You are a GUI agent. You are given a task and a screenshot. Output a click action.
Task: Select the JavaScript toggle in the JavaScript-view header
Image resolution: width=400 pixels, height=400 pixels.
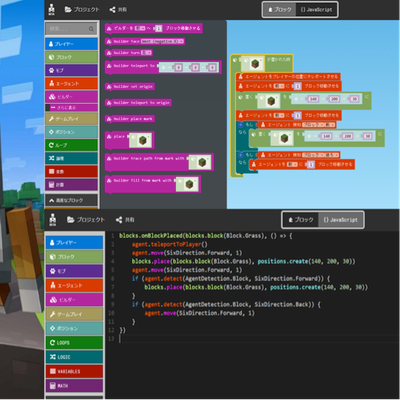tap(340, 220)
